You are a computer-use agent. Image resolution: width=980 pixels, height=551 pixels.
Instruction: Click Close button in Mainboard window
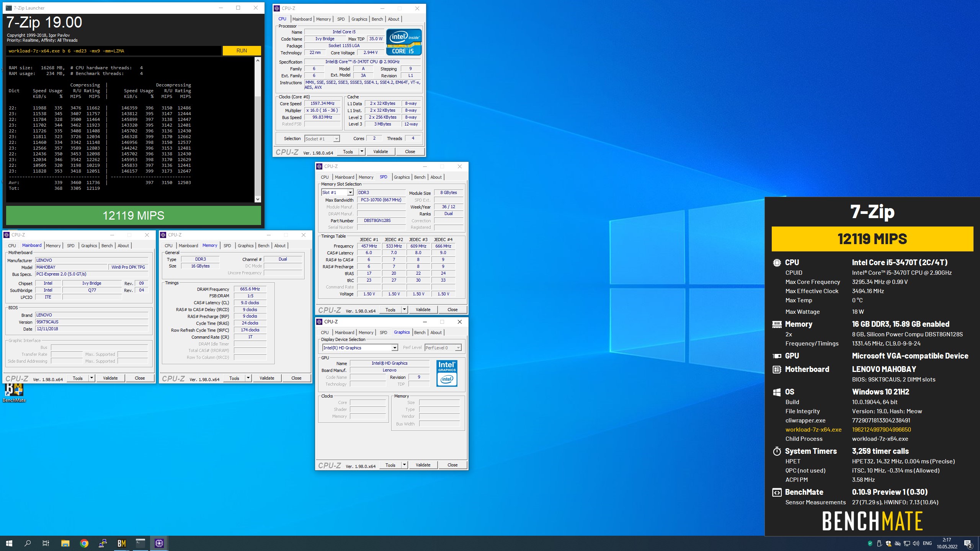tap(140, 378)
